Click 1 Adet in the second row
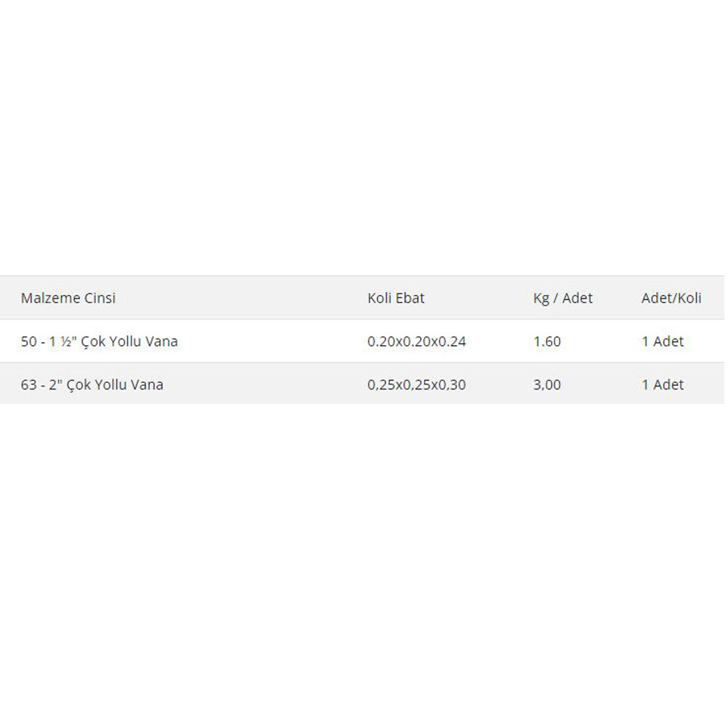The height and width of the screenshot is (728, 728). click(662, 384)
